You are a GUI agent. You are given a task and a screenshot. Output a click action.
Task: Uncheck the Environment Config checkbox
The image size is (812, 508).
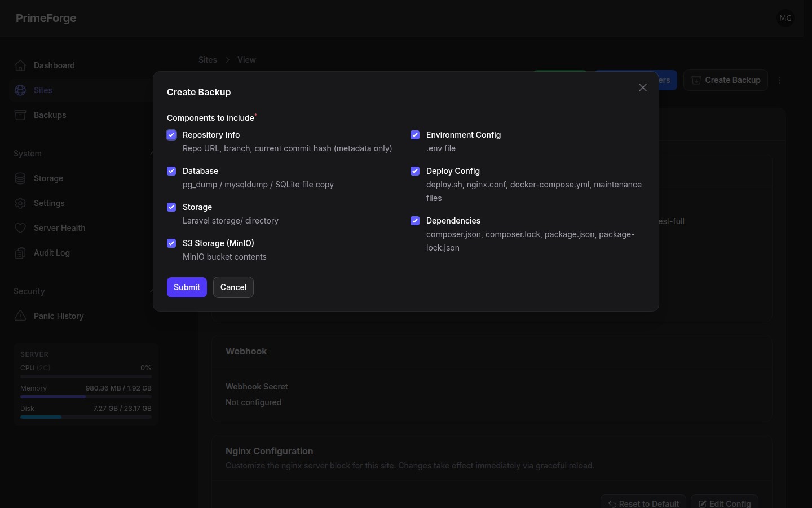click(415, 135)
